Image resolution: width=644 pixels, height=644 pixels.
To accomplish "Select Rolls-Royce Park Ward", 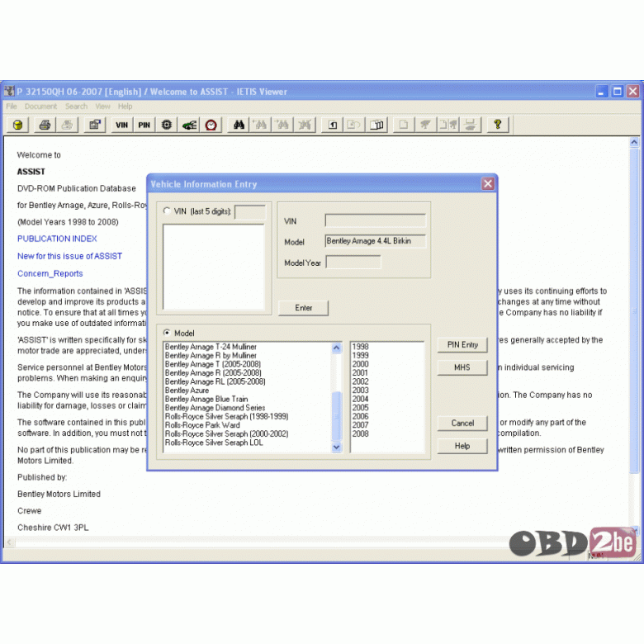I will [x=202, y=425].
